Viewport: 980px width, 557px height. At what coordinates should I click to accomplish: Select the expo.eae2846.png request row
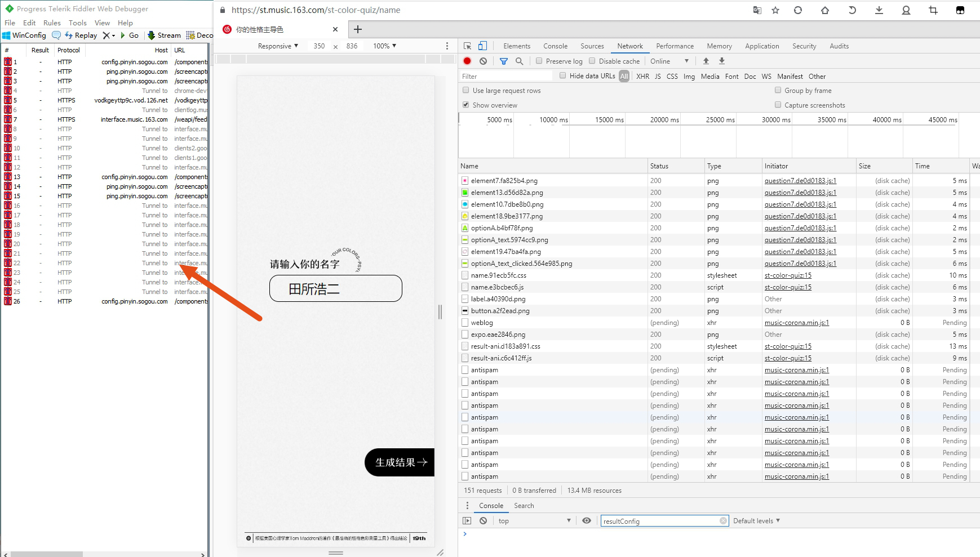tap(719, 335)
